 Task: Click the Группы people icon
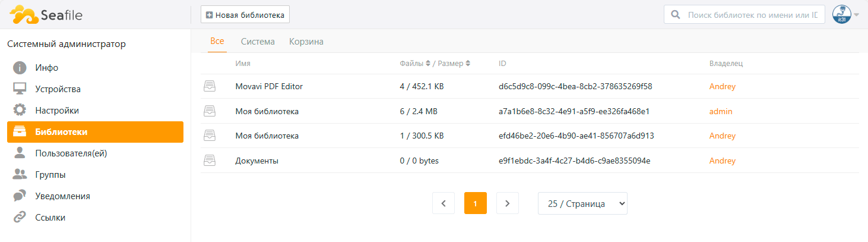(20, 175)
